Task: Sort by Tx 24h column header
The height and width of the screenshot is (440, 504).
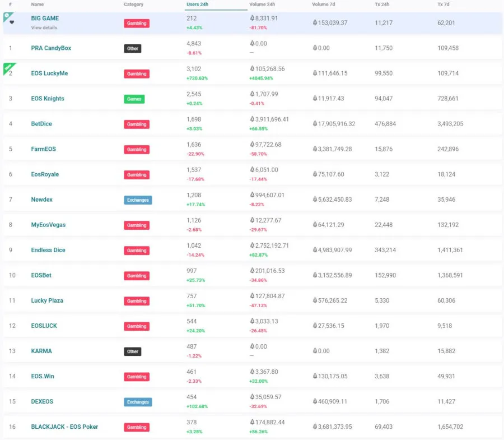Action: coord(382,4)
